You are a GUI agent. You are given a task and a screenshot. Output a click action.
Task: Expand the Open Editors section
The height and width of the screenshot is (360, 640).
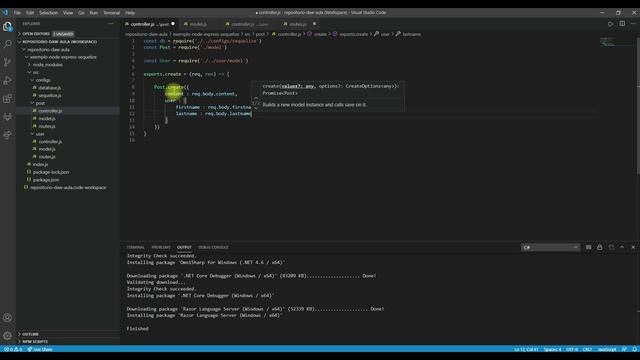[x=35, y=34]
